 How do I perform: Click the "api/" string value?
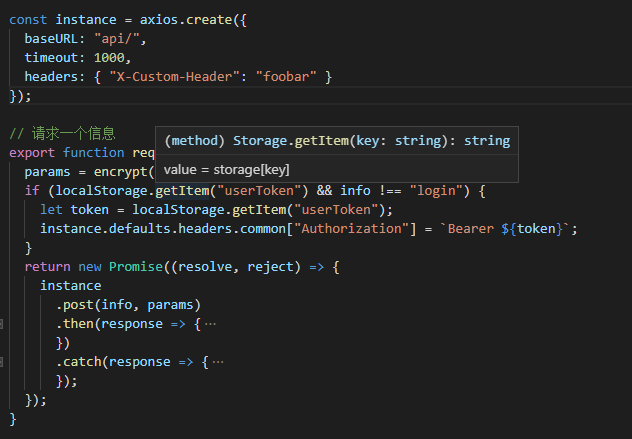tap(117, 39)
